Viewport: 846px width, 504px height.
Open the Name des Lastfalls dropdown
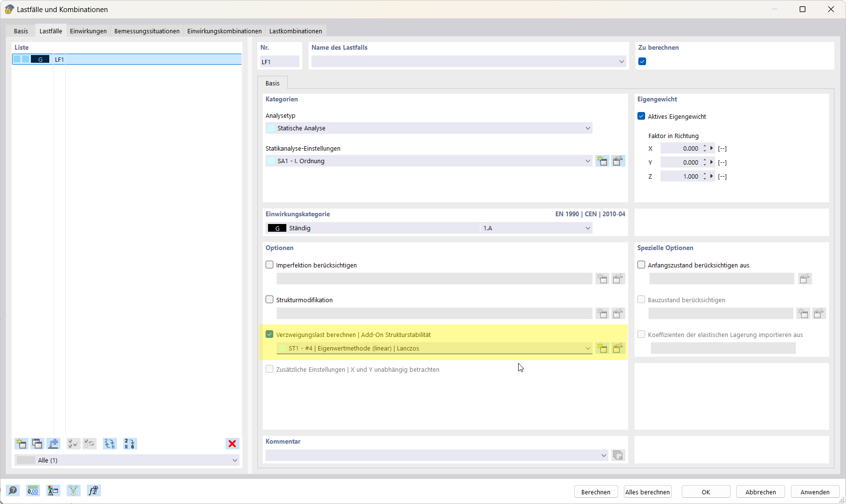pyautogui.click(x=621, y=62)
